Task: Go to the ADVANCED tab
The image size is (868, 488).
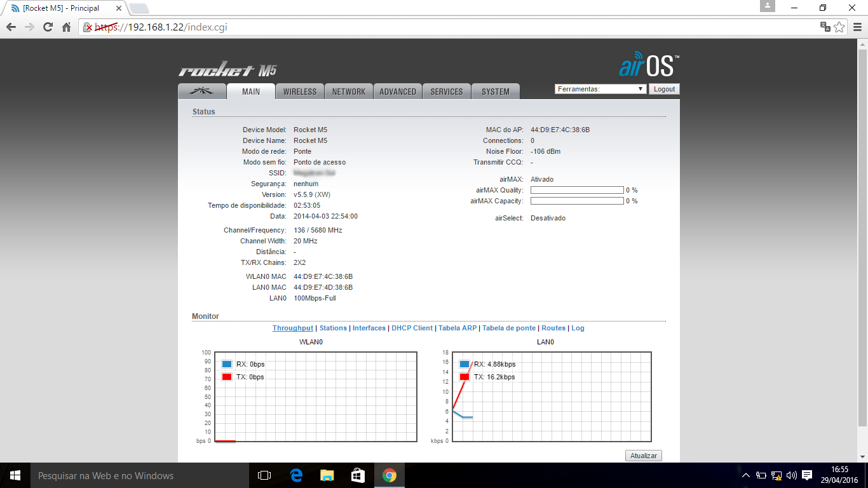Action: coord(398,91)
